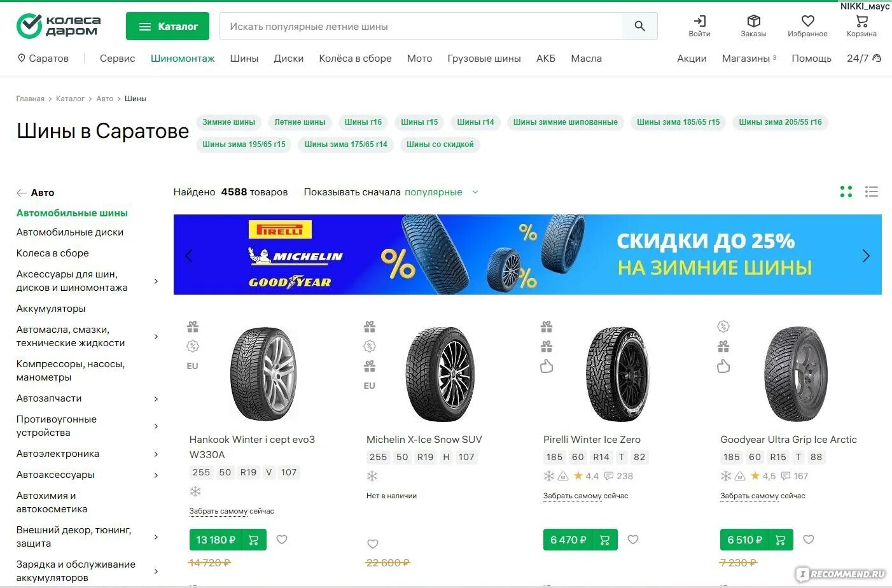This screenshot has width=892, height=588.
Task: Open Грузовые шины menu item
Action: point(484,59)
